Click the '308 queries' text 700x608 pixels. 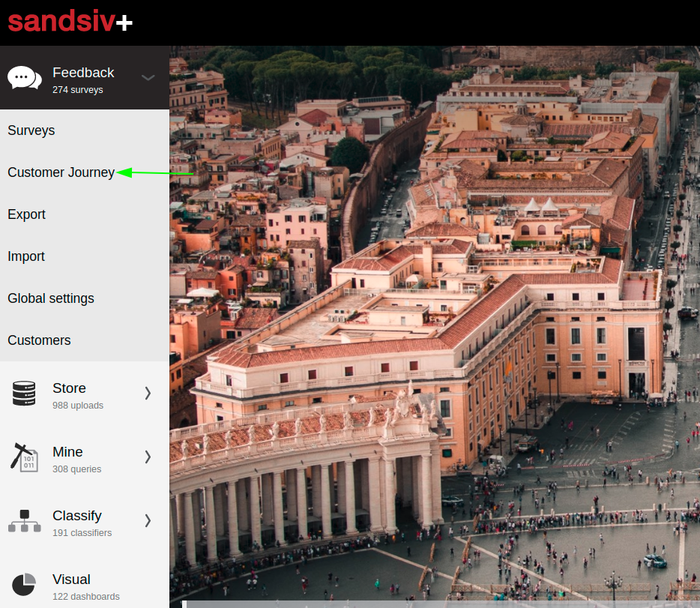point(76,469)
